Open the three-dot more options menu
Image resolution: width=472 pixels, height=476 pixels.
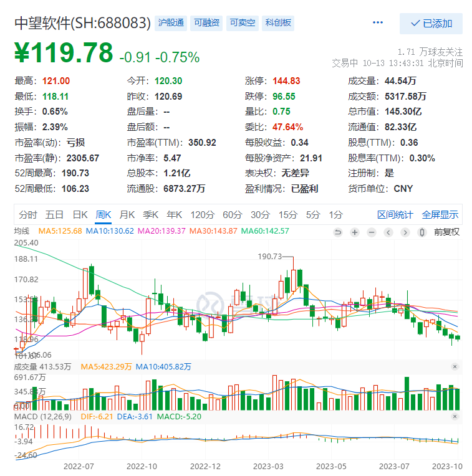378,23
